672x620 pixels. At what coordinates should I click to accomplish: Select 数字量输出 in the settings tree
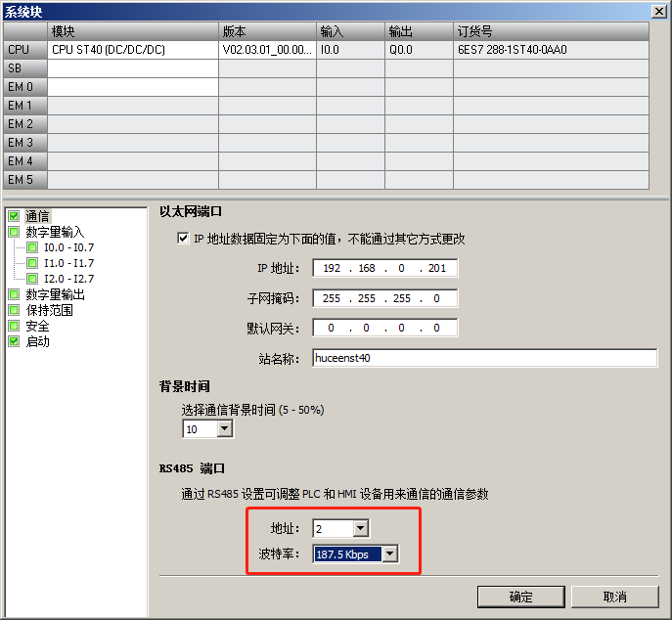click(x=55, y=294)
